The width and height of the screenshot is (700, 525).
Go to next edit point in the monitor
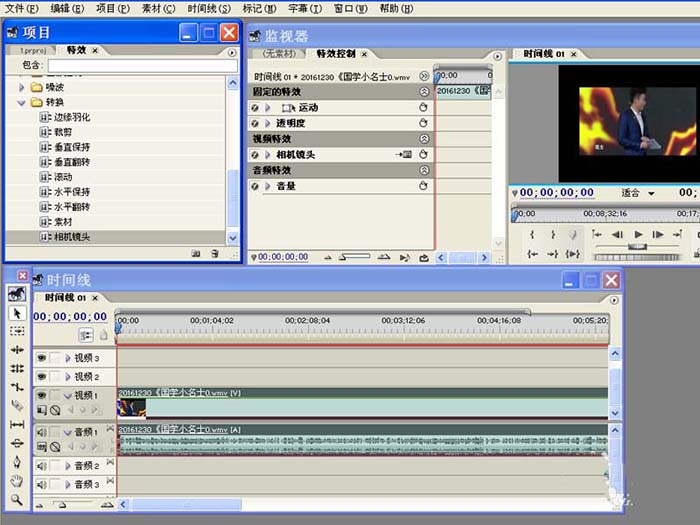coord(678,234)
